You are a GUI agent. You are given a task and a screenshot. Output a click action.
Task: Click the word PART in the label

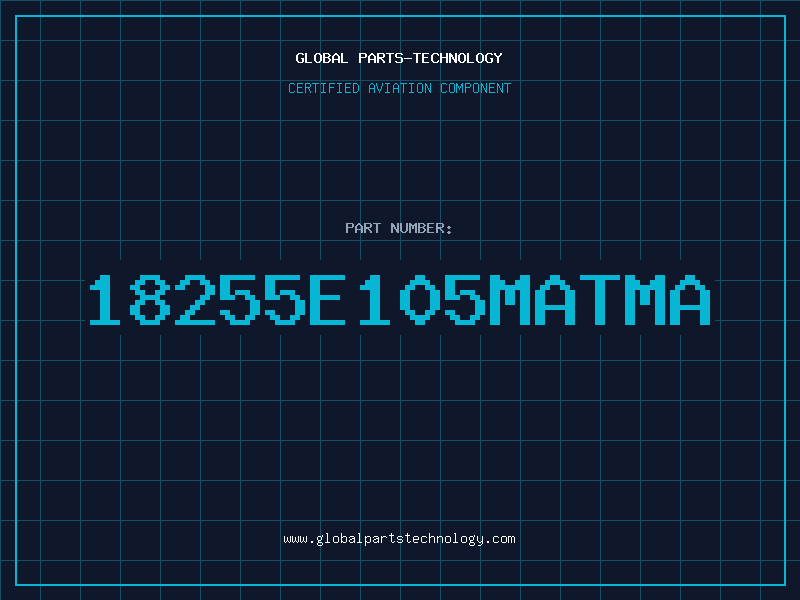[x=363, y=228]
